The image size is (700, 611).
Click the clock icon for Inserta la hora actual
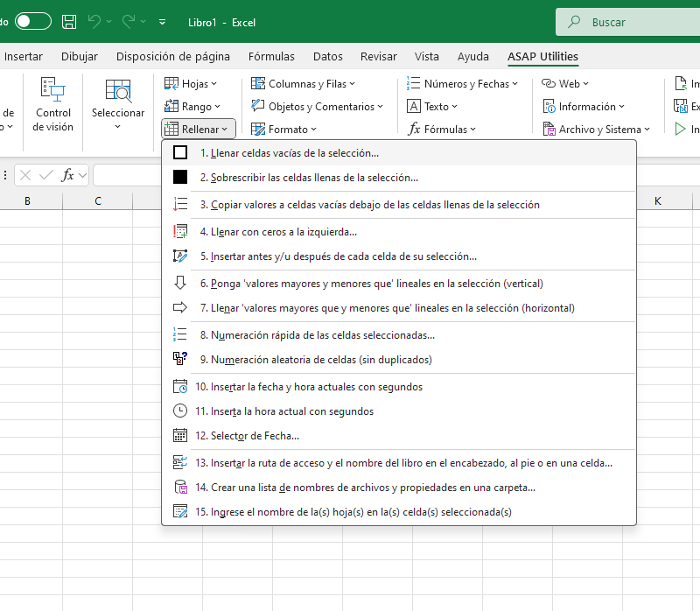click(x=180, y=411)
